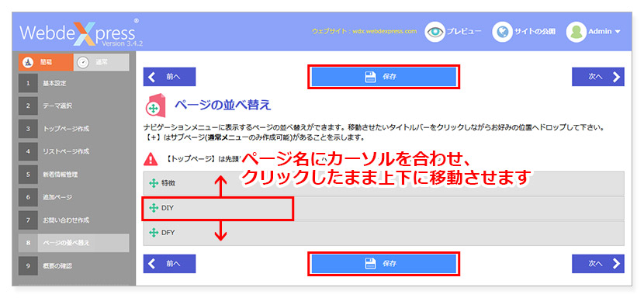644x298 pixels.
Task: Click floppy disk icon in top 保存 button
Action: click(370, 77)
